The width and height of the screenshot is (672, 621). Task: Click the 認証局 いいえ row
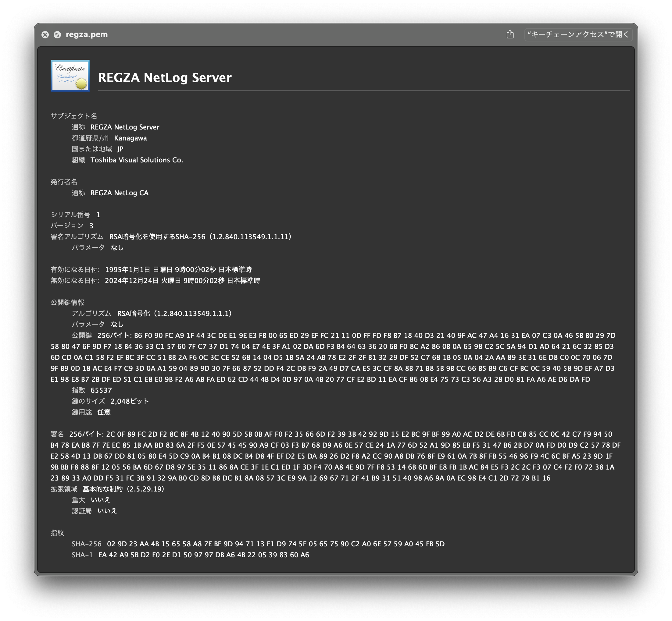pyautogui.click(x=95, y=511)
